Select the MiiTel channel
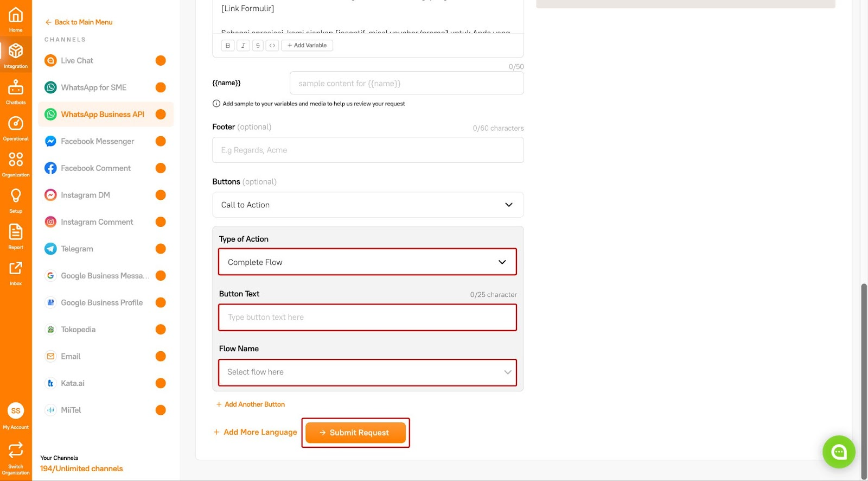The width and height of the screenshot is (868, 481). point(106,410)
